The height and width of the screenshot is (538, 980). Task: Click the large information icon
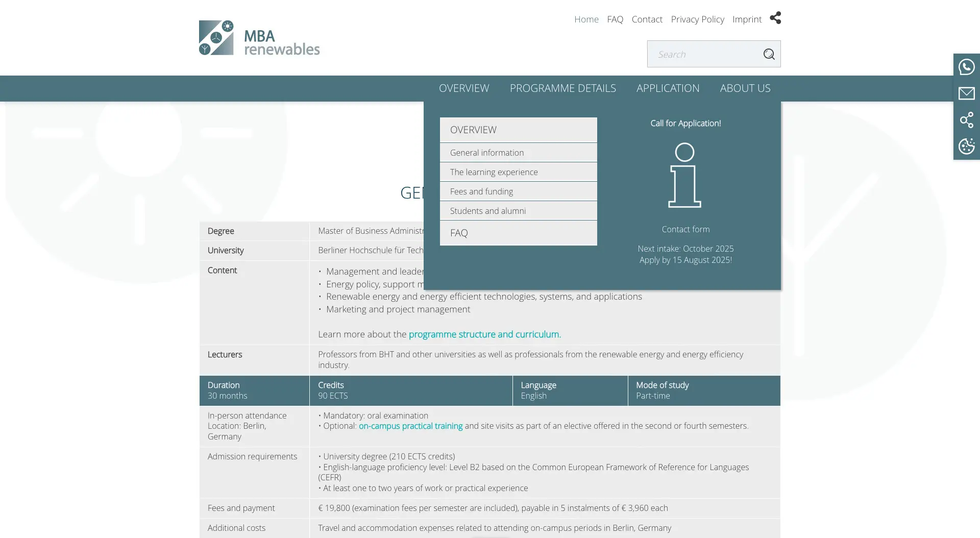[684, 175]
